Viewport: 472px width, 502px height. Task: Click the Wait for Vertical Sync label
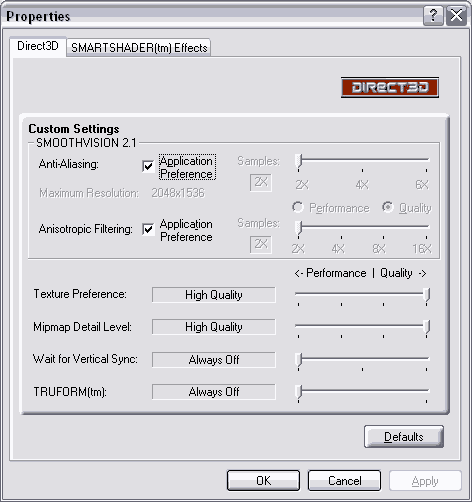tap(85, 359)
